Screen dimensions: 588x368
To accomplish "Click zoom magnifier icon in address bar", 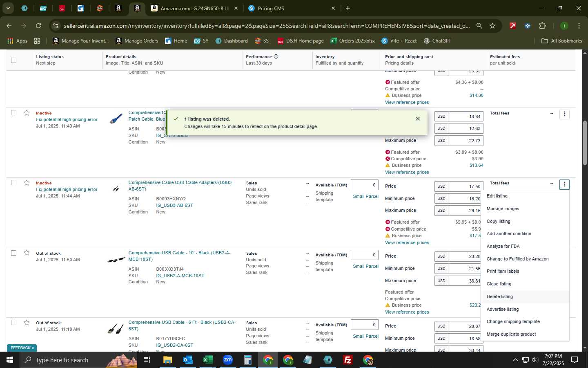I will (479, 26).
